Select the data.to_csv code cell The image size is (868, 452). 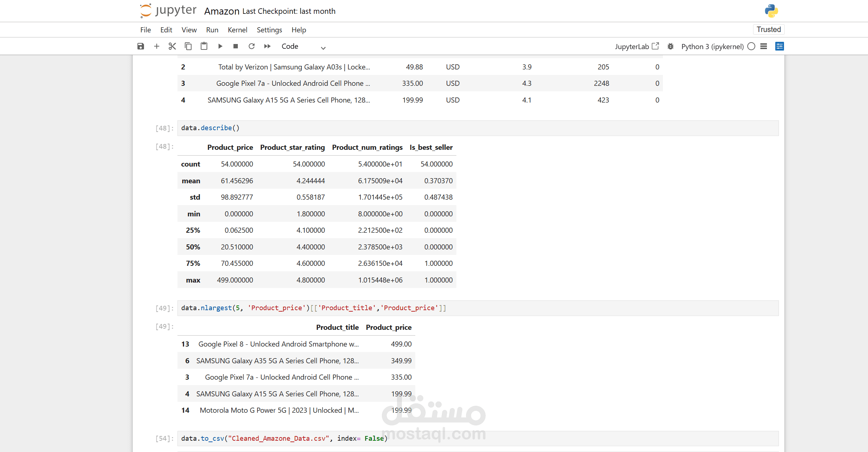point(478,439)
